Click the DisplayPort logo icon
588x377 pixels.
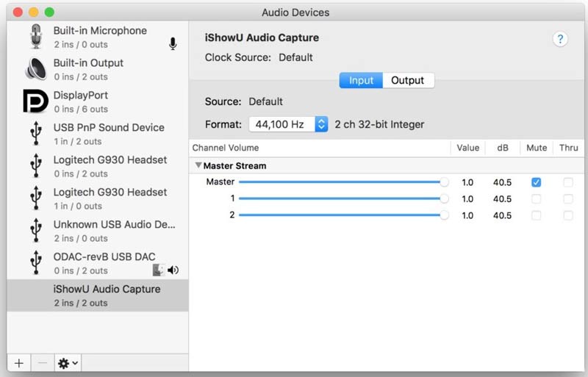click(35, 101)
